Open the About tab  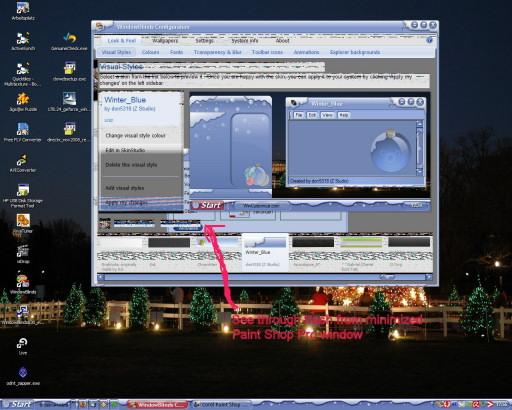point(282,41)
